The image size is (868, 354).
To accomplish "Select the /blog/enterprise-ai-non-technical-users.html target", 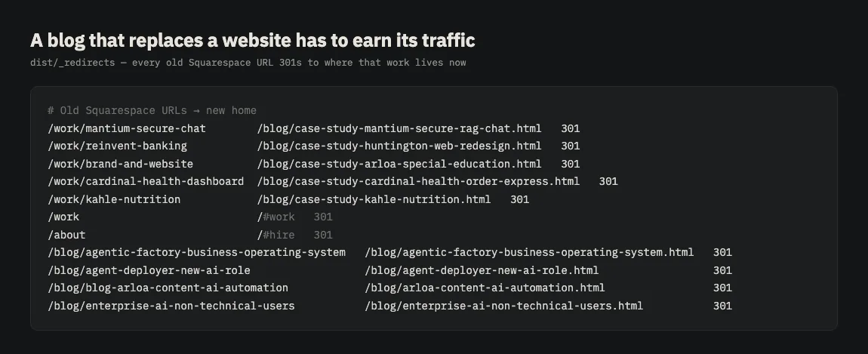I will click(503, 306).
